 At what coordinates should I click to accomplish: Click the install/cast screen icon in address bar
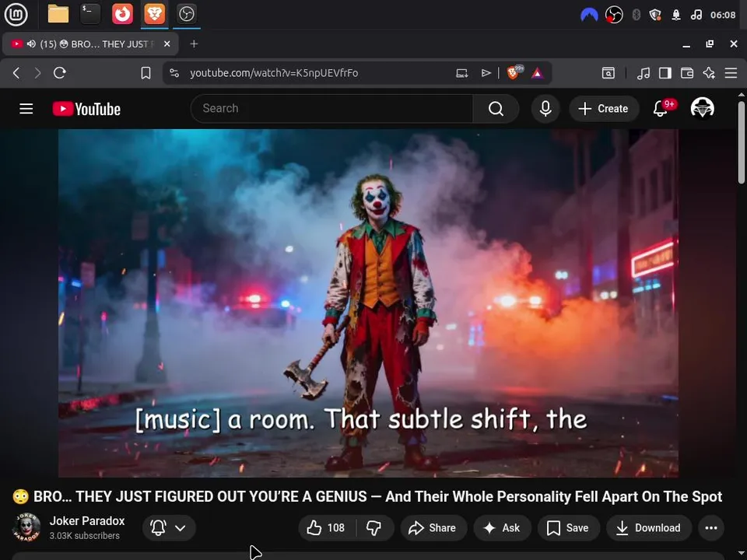click(x=461, y=73)
